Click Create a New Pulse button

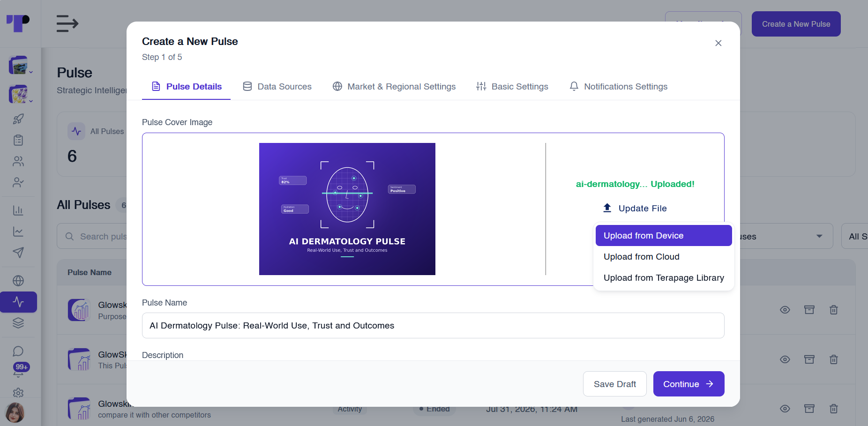tap(796, 24)
